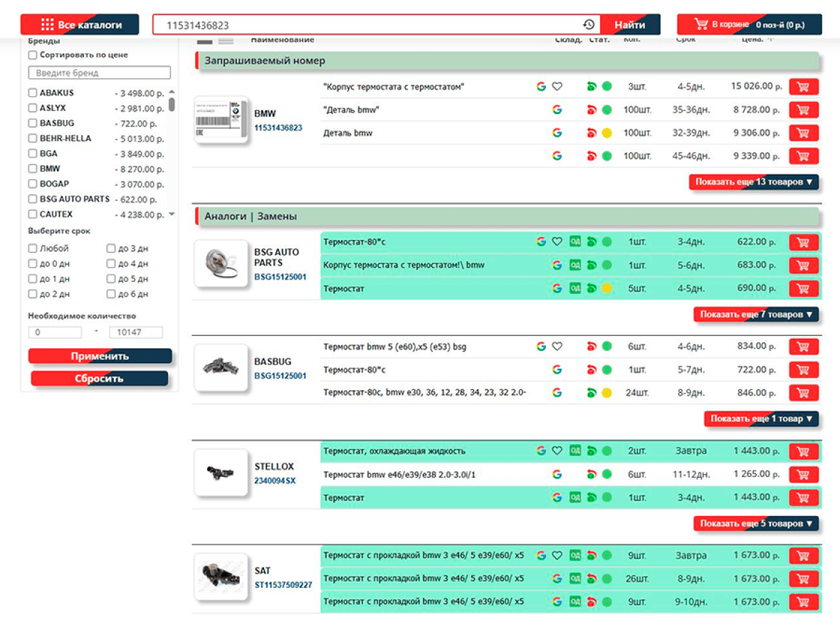This screenshot has height=630, width=840.
Task: Click the BSG AUTO PARTS thermostat thumbnail
Action: tap(221, 263)
